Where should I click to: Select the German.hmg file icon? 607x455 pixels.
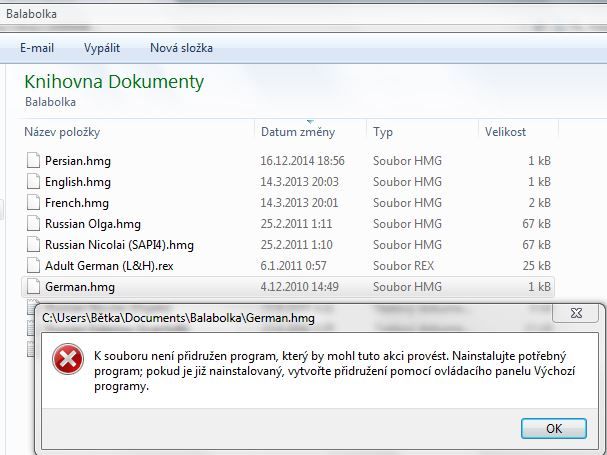(33, 287)
